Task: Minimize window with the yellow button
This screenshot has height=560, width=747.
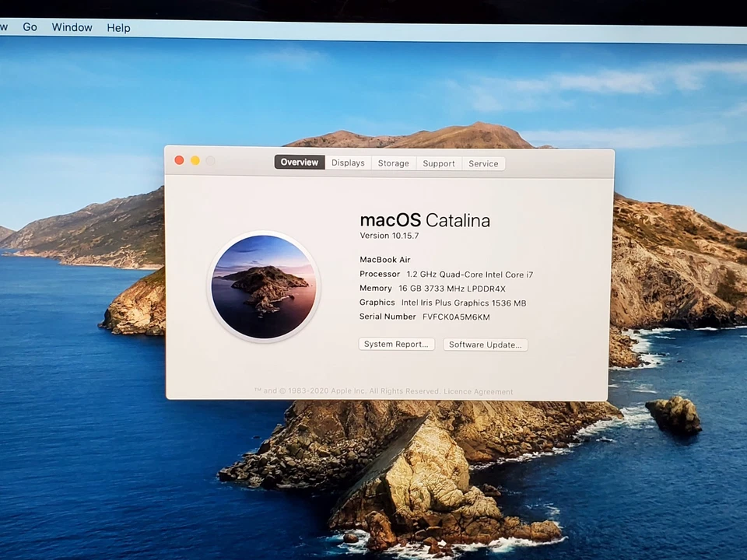Action: (195, 160)
